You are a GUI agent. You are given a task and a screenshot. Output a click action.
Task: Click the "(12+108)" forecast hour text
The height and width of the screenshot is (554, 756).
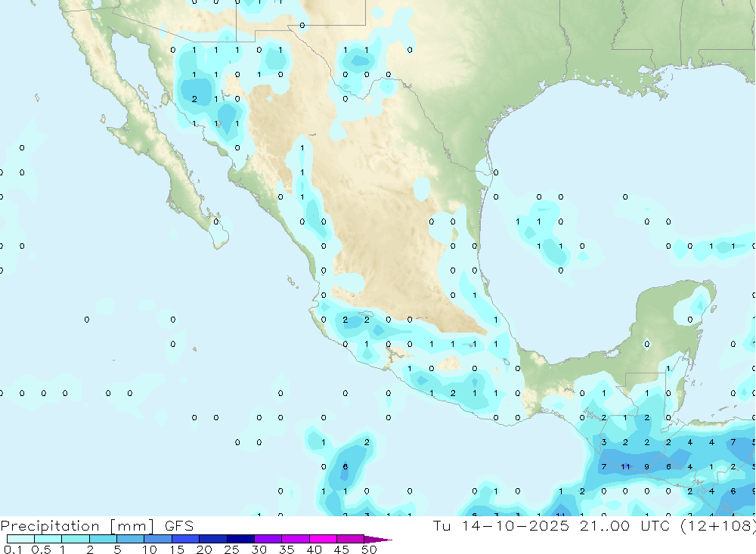(x=718, y=525)
